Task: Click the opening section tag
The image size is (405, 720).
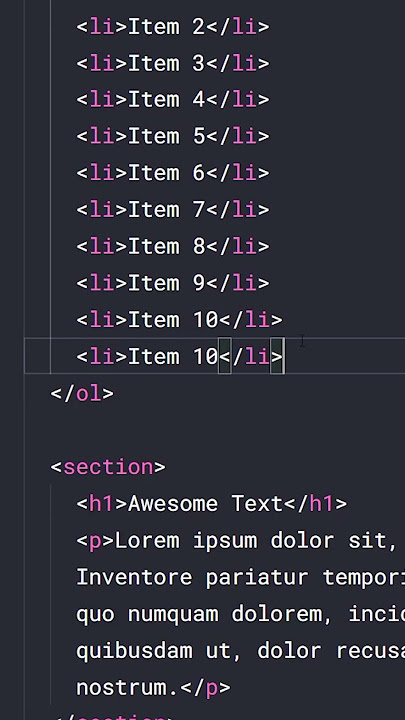Action: [x=108, y=467]
